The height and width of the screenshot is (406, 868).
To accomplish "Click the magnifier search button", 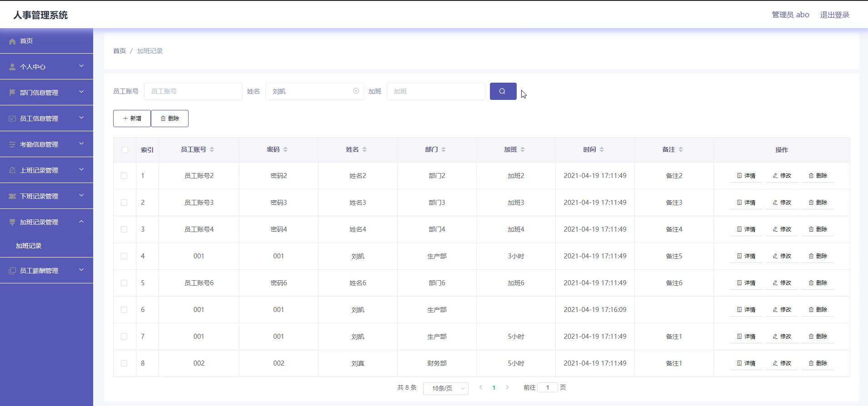I will (503, 91).
